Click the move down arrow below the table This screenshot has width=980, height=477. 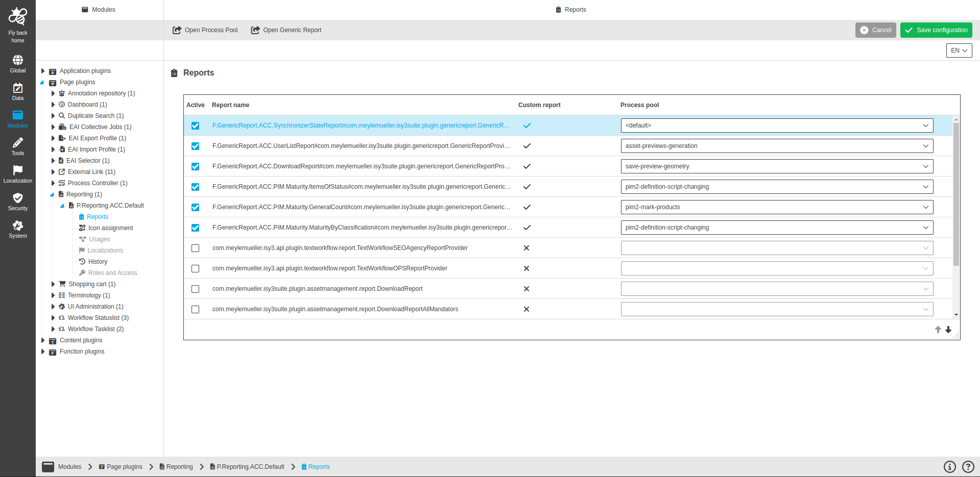click(x=948, y=330)
